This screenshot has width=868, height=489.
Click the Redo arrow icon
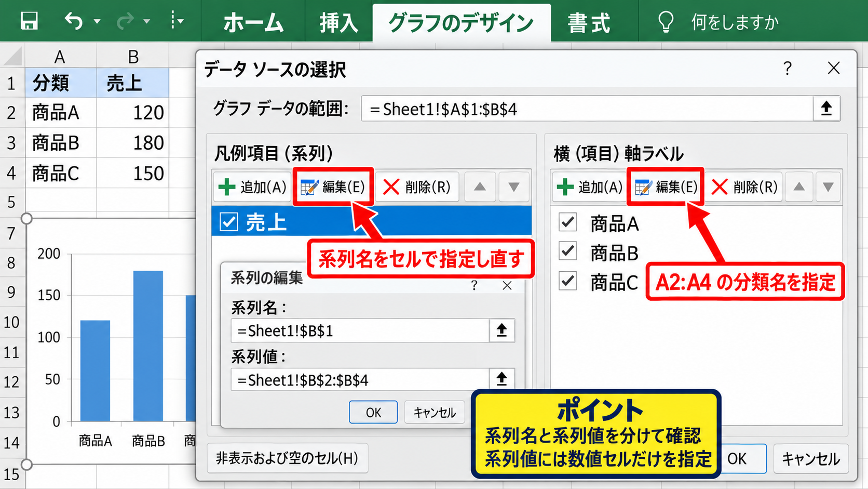pos(126,21)
